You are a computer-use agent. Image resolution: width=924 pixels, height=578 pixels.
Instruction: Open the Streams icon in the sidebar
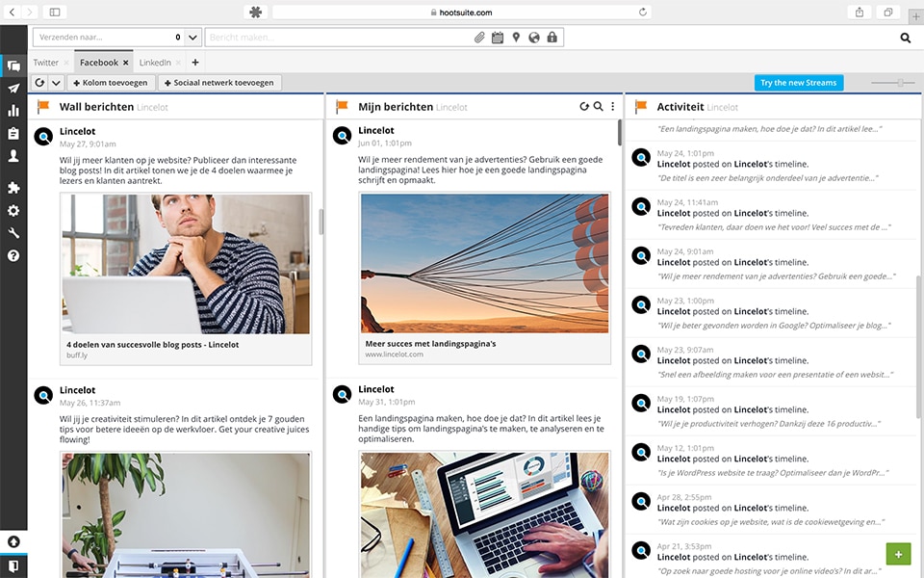pyautogui.click(x=13, y=66)
